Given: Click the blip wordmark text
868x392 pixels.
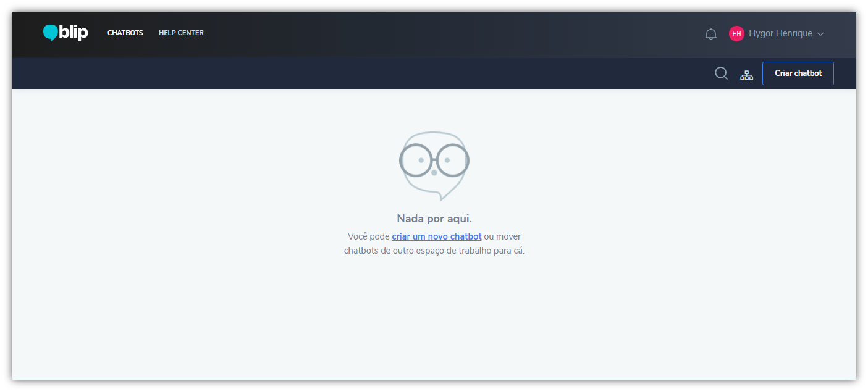Looking at the screenshot, I should tap(74, 33).
